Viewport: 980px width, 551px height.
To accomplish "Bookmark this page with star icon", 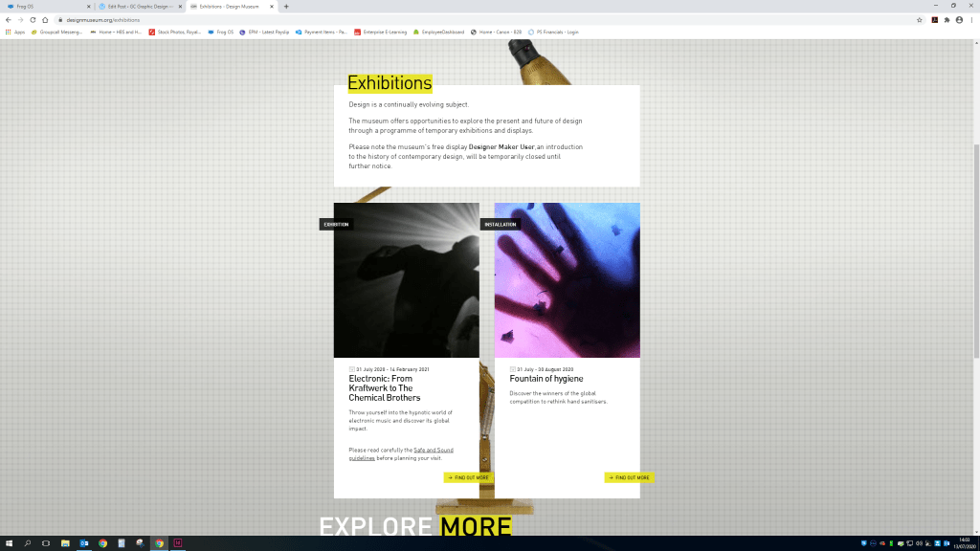I will [920, 19].
